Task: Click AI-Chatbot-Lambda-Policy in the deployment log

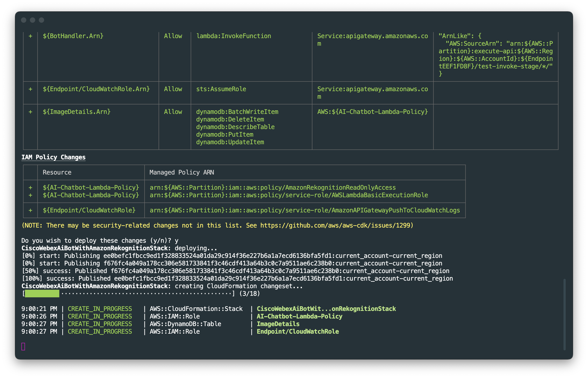Action: [299, 316]
